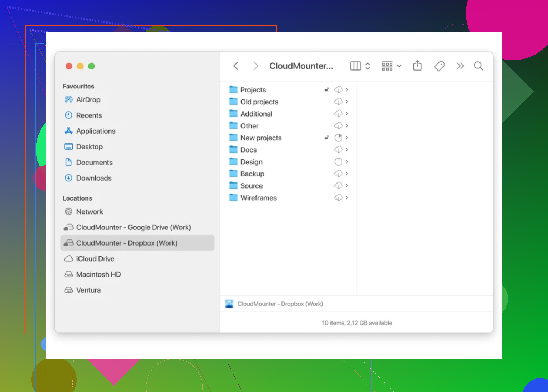Click the CloudMounter window title
548x392 pixels.
301,66
